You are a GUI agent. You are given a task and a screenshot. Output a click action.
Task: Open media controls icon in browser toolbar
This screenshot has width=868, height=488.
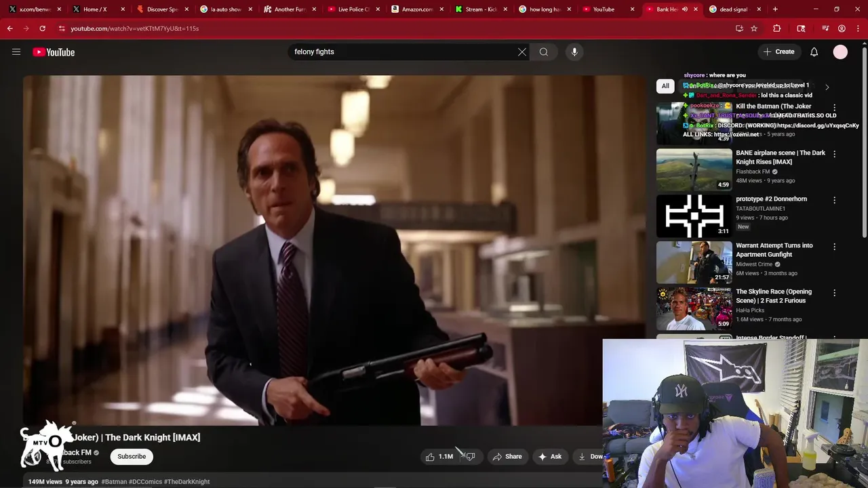point(825,28)
